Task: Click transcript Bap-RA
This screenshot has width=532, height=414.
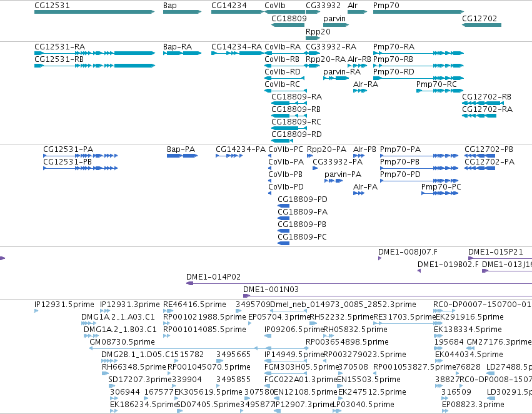Action: 182,53
